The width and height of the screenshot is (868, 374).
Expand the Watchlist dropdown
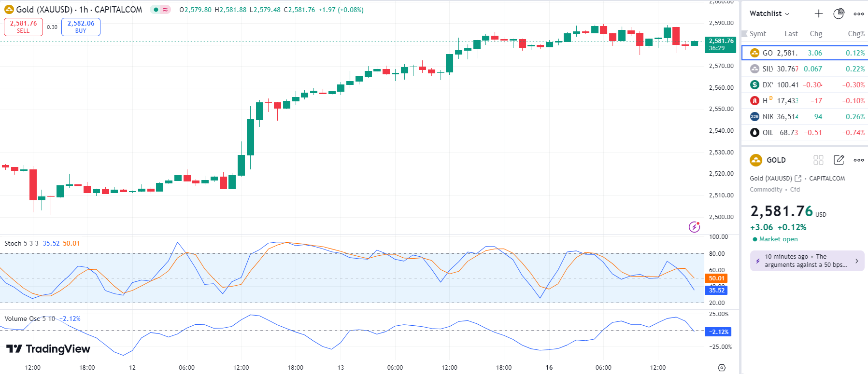coord(769,14)
